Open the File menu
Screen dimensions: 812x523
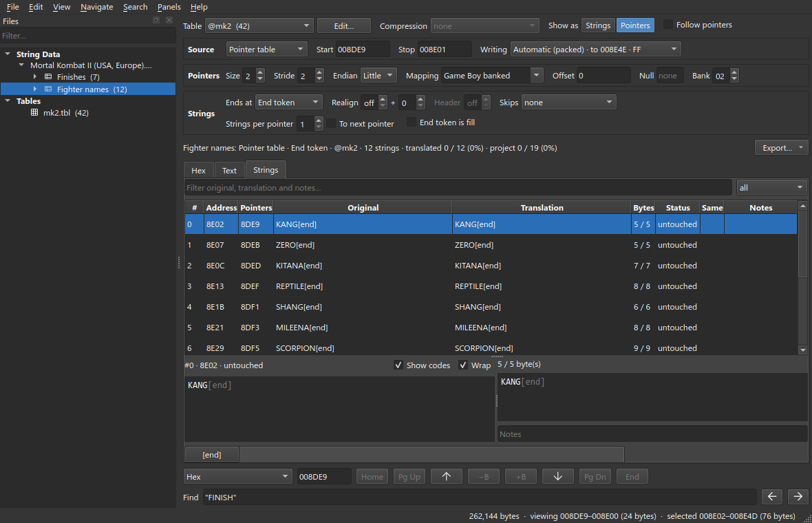pyautogui.click(x=12, y=7)
